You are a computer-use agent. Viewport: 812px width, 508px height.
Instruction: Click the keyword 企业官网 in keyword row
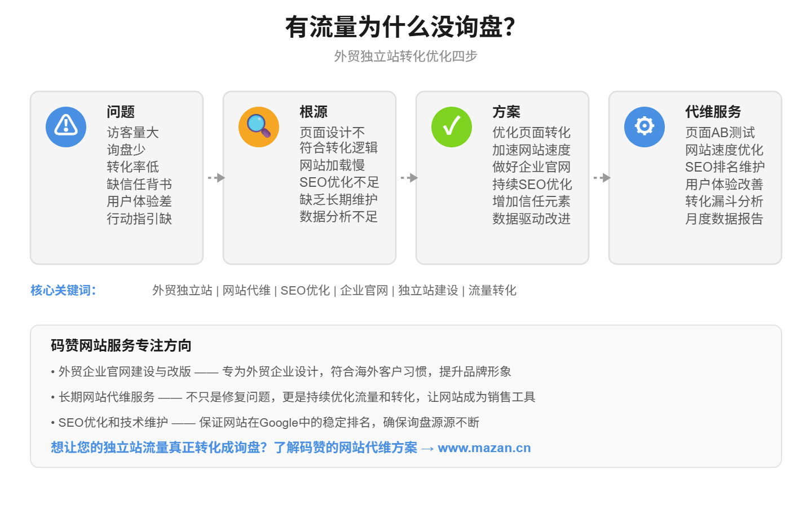(x=364, y=290)
